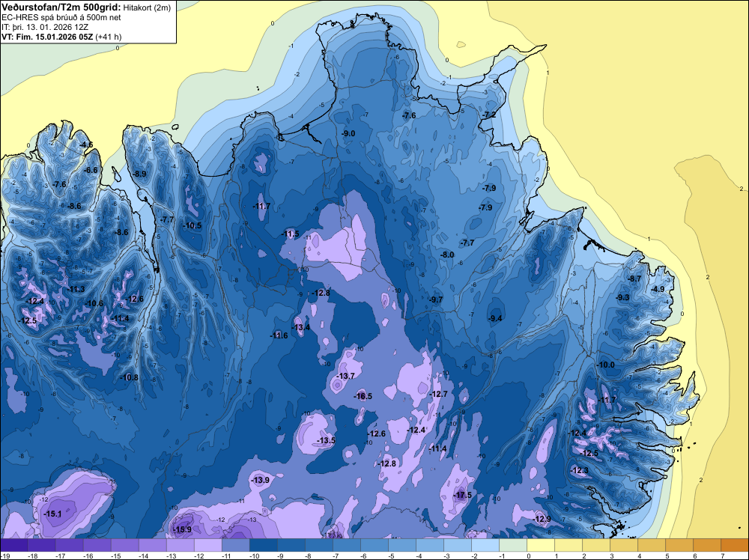Viewport: 749px width, 560px height.
Task: Click the -17.5 temperature value on the map
Action: point(462,495)
